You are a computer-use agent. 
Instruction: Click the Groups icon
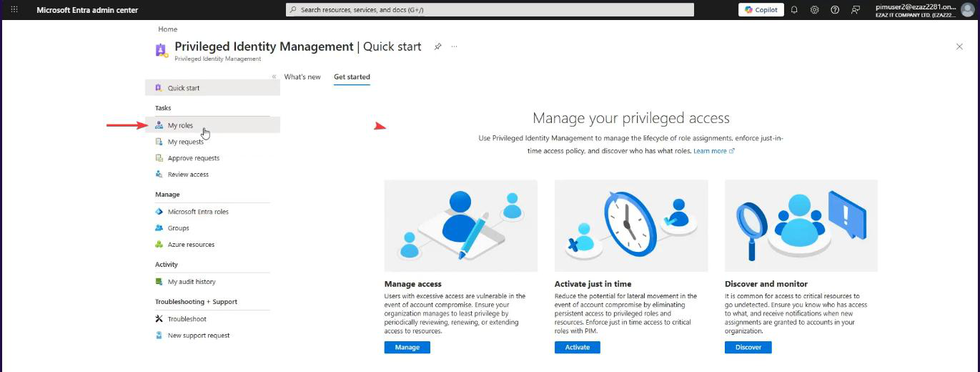[159, 228]
